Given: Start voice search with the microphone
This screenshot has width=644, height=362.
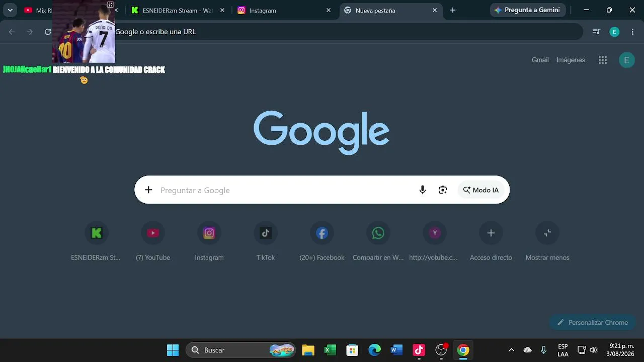Looking at the screenshot, I should click(423, 190).
